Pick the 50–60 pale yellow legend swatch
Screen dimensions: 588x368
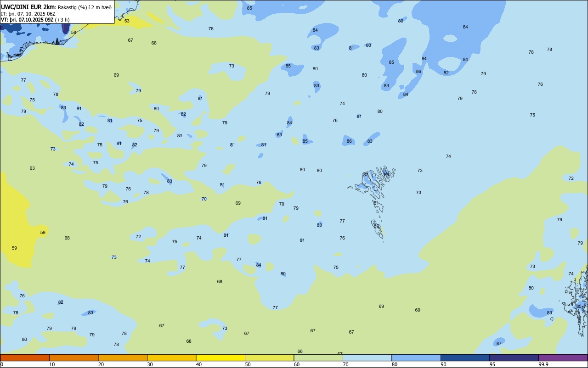269,357
